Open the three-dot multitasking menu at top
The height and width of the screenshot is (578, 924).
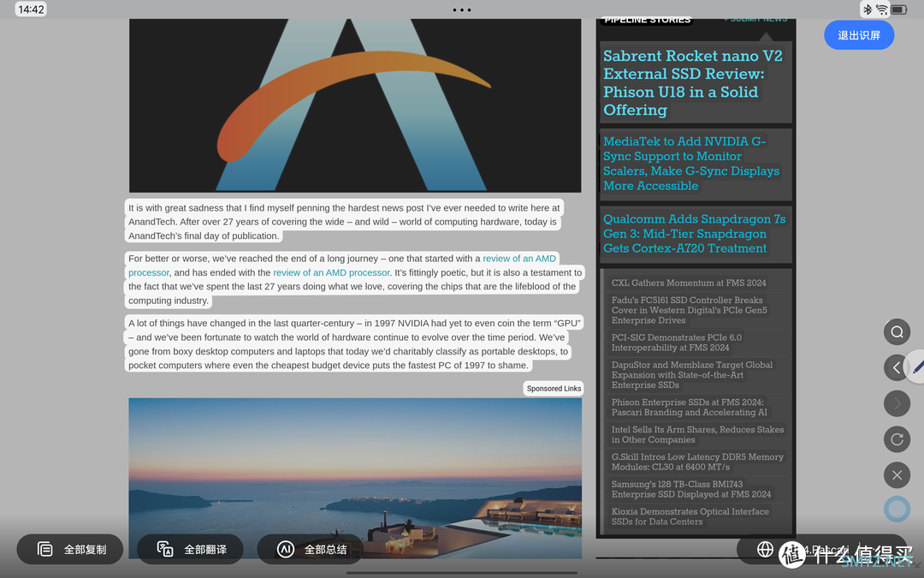[x=462, y=10]
